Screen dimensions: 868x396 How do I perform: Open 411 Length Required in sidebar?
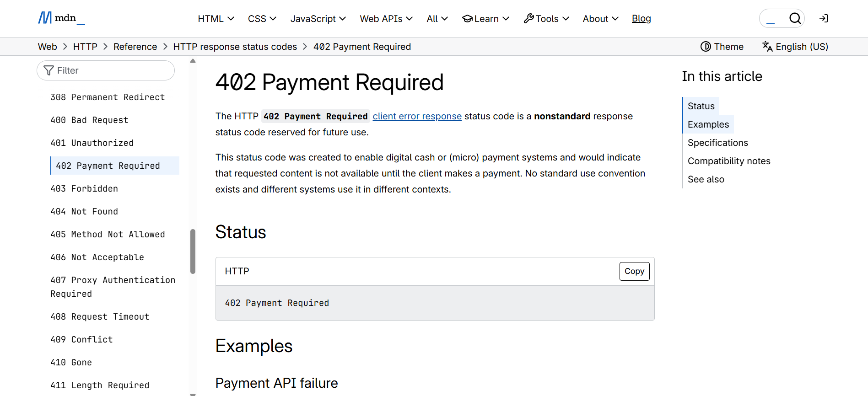point(100,385)
